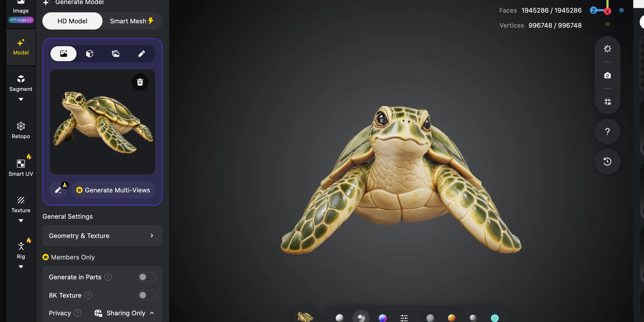The image size is (644, 322).
Task: Expand the Geometry & Texture settings
Action: pos(103,236)
